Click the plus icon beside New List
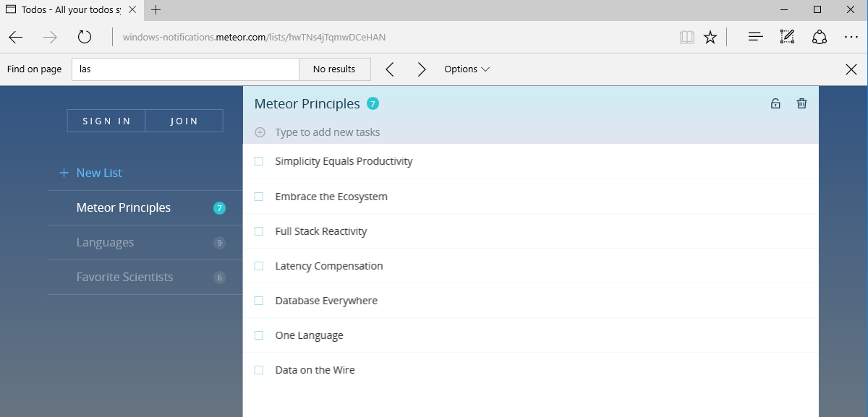 pos(64,173)
